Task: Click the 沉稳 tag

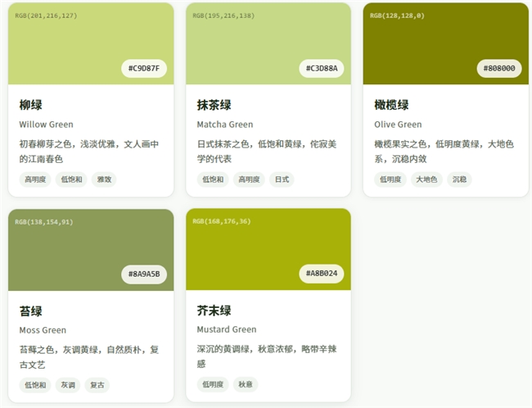Action: pos(459,179)
